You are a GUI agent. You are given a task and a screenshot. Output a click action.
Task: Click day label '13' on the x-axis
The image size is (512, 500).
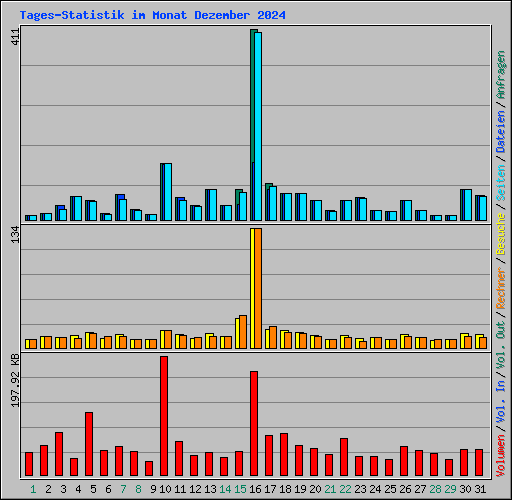click(x=210, y=489)
